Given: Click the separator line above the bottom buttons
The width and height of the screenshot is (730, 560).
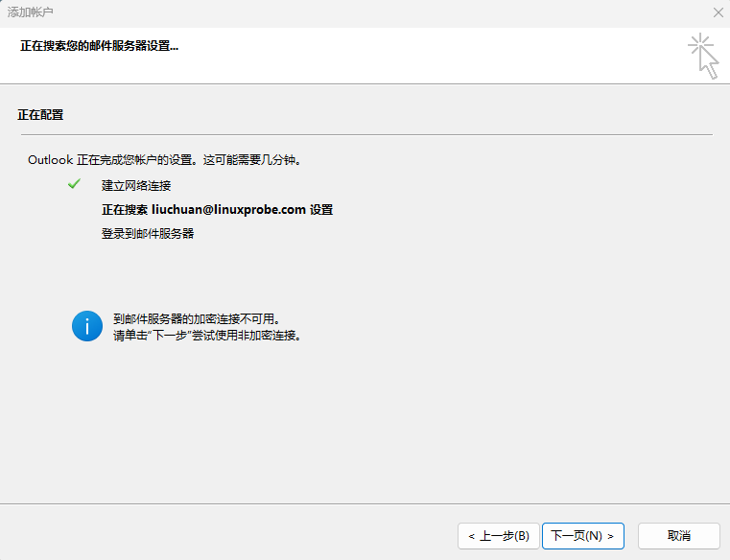Looking at the screenshot, I should (x=365, y=502).
